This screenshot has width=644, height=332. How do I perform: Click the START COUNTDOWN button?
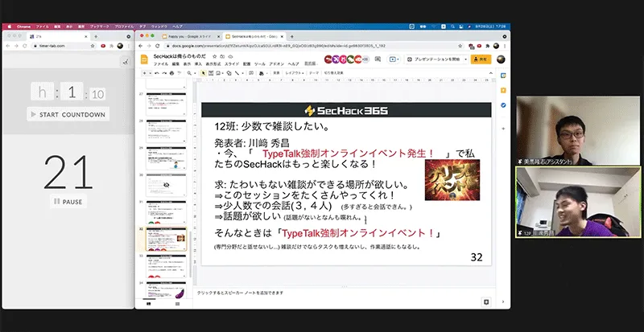[68, 114]
